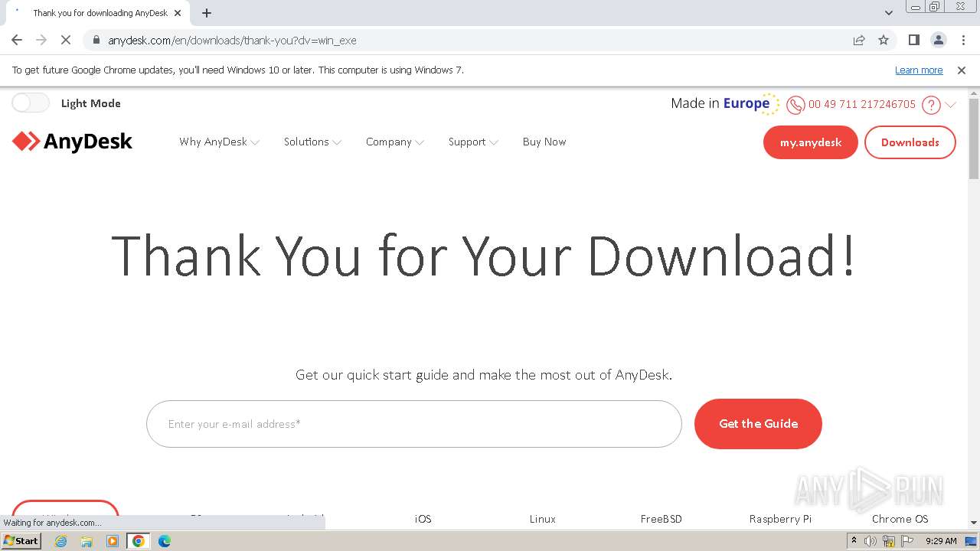Dismiss the Chrome update notice

(962, 70)
